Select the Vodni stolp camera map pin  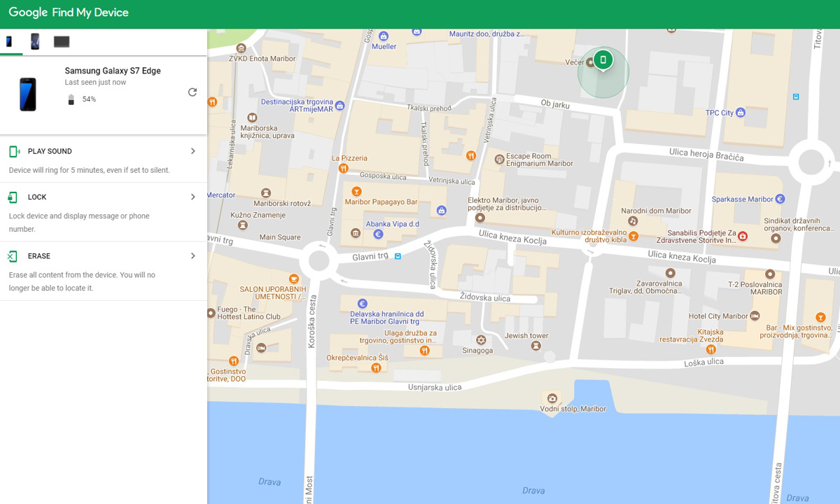click(552, 398)
